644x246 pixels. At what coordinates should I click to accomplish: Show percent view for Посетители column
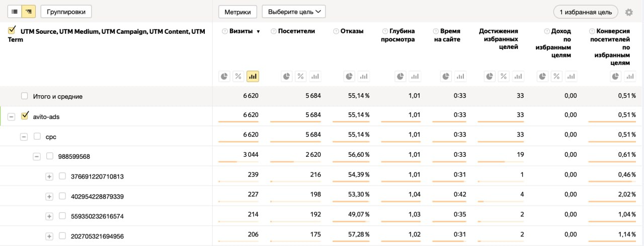click(300, 76)
